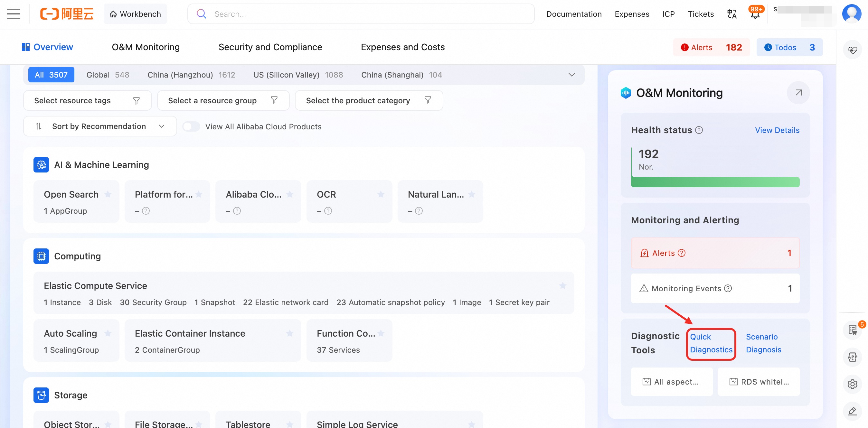Click the language switch icon

(x=731, y=14)
